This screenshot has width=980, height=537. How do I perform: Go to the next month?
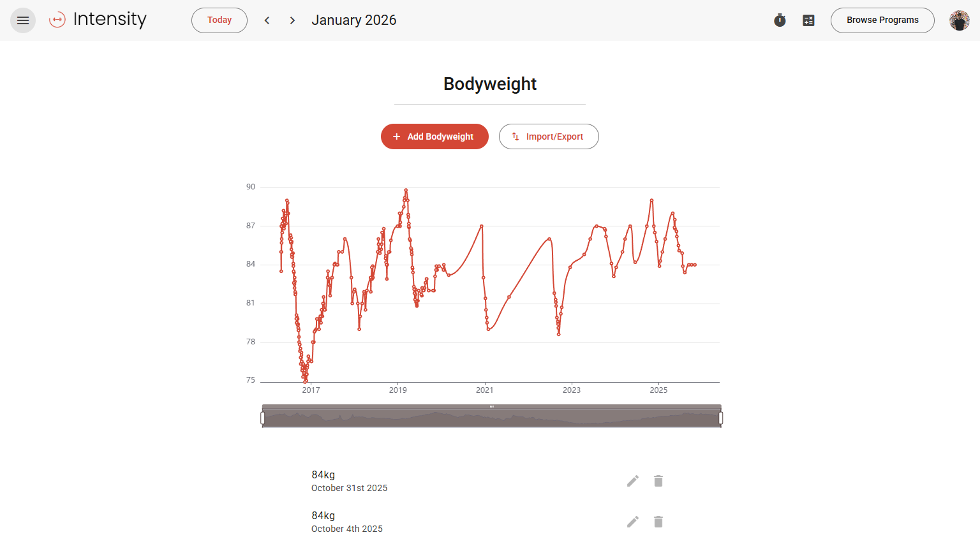[x=292, y=20]
